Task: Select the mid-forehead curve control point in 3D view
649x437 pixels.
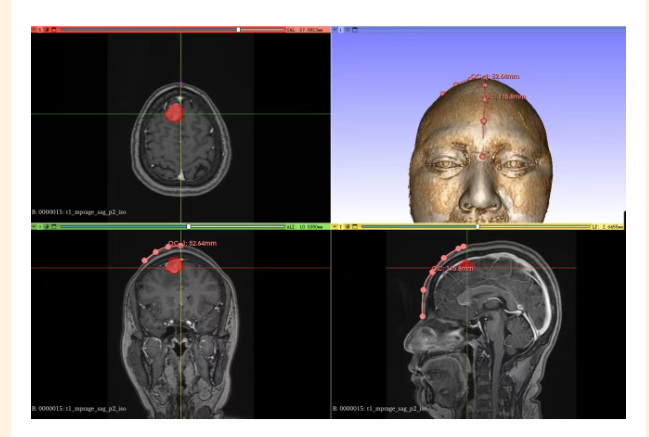Action: 483,121
